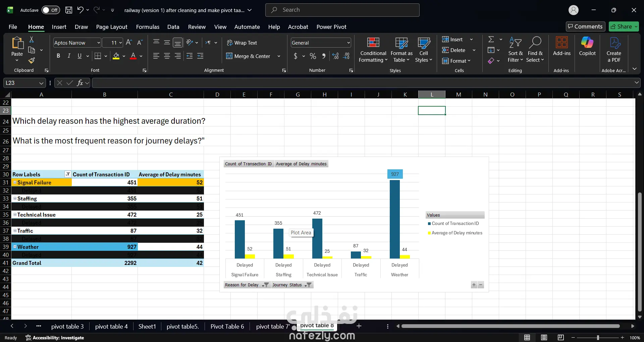The image size is (644, 342).
Task: Click Average of Delay minutes chart field button
Action: 301,164
